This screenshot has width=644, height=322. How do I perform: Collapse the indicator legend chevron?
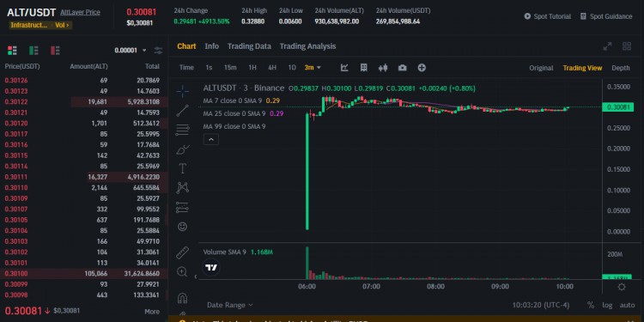pyautogui.click(x=211, y=140)
